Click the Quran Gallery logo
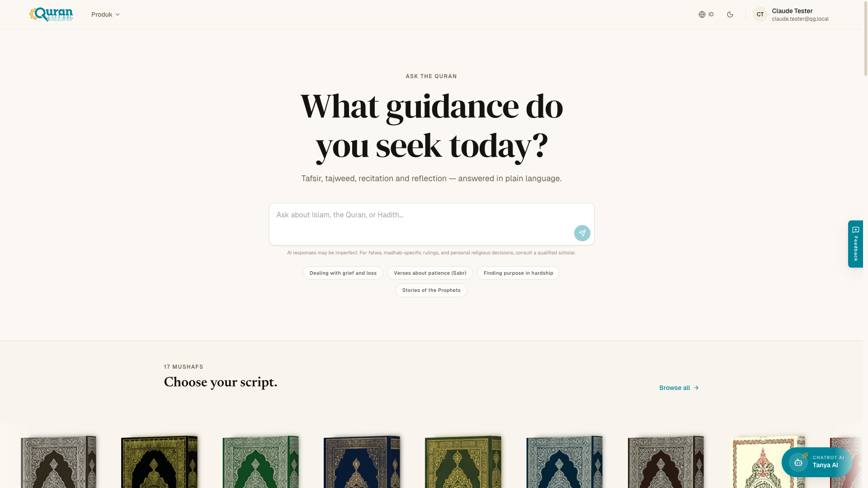 tap(51, 14)
